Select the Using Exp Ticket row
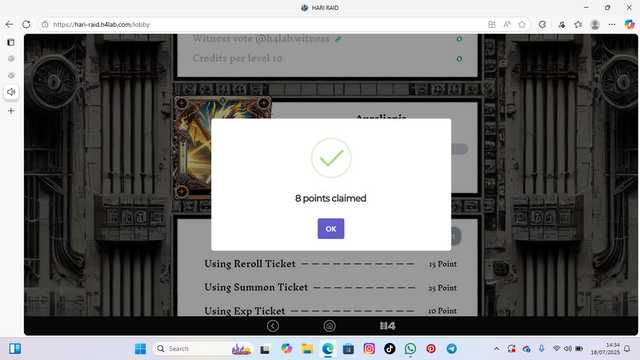Screen dimensions: 640x360 (x=331, y=311)
